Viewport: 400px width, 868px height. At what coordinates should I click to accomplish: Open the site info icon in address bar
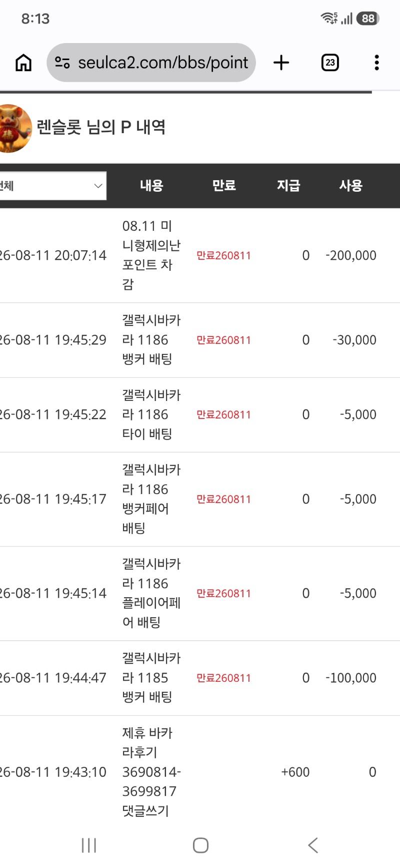[x=62, y=63]
